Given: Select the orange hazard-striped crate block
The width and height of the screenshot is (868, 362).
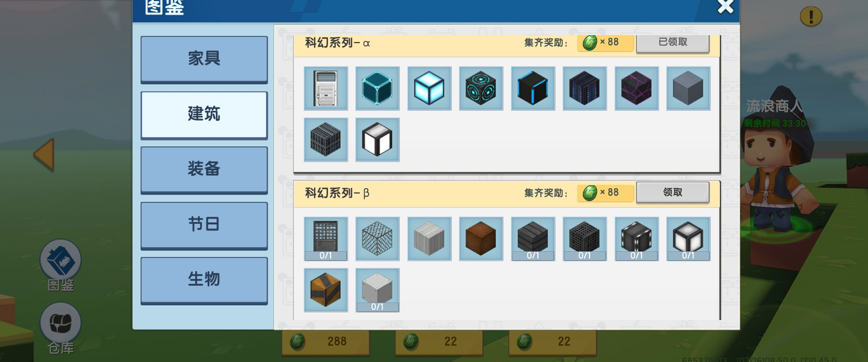Looking at the screenshot, I should point(326,290).
